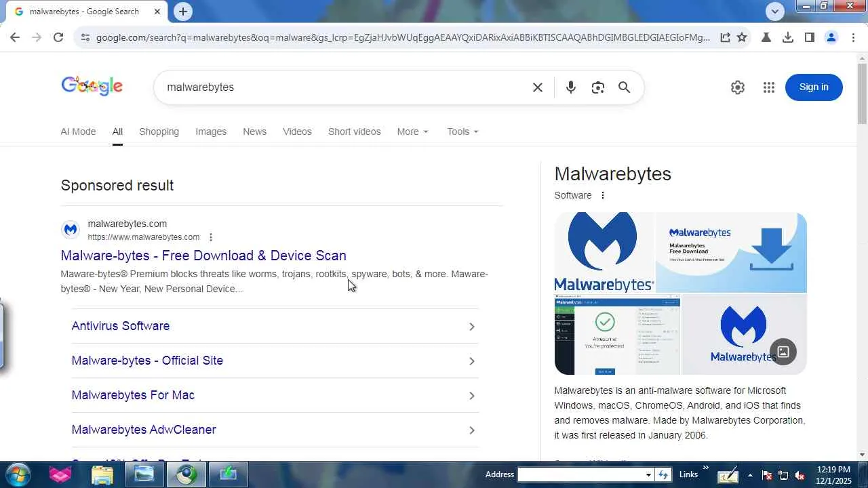Open Chrome's three-dot menu

pyautogui.click(x=852, y=38)
